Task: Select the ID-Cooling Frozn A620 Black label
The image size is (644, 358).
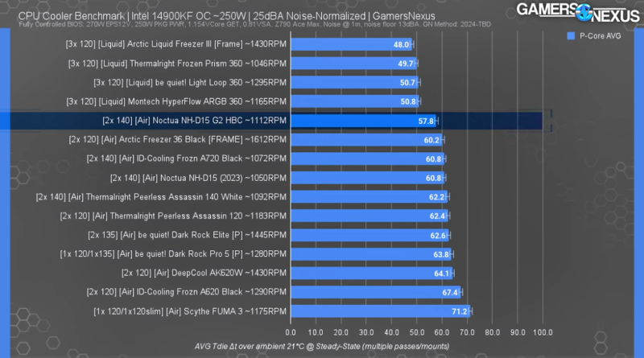Action: coord(187,292)
